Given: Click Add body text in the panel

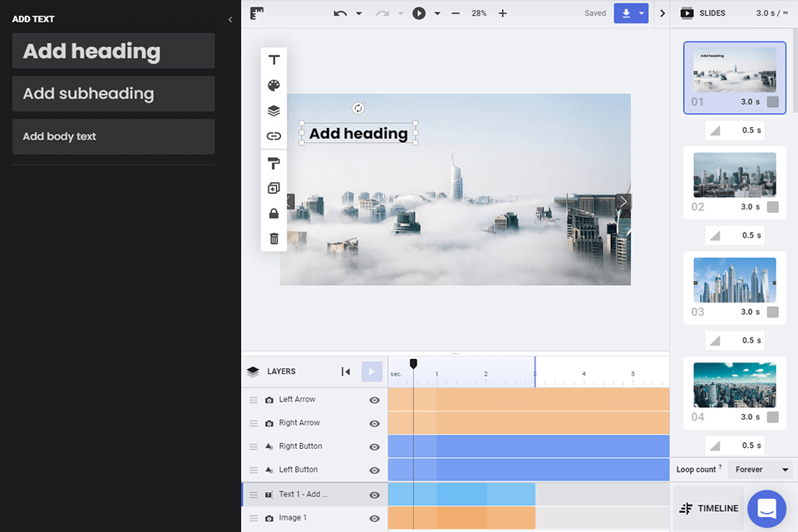Looking at the screenshot, I should (114, 137).
